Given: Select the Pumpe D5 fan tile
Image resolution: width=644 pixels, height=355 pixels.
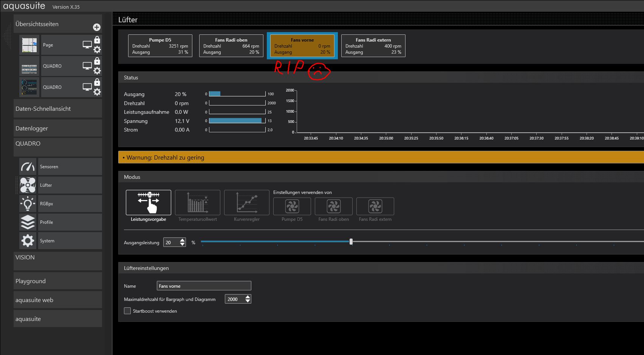Looking at the screenshot, I should [160, 46].
